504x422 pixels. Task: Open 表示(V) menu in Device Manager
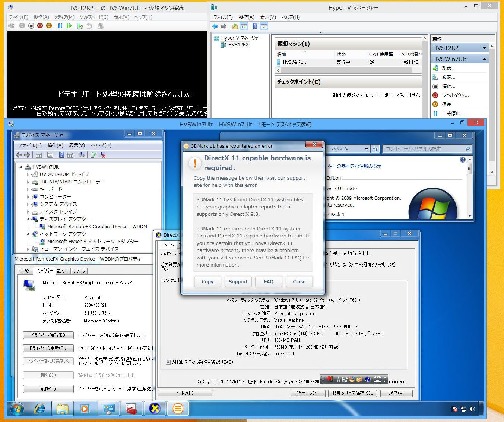tap(77, 145)
